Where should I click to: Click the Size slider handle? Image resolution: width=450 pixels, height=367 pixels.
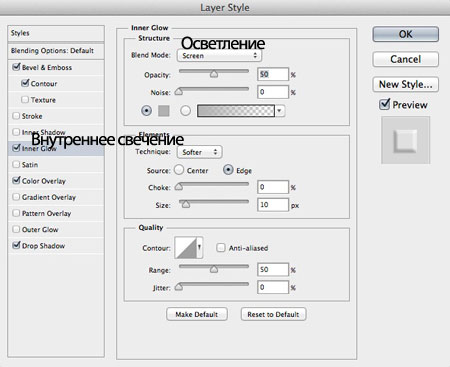click(x=186, y=204)
